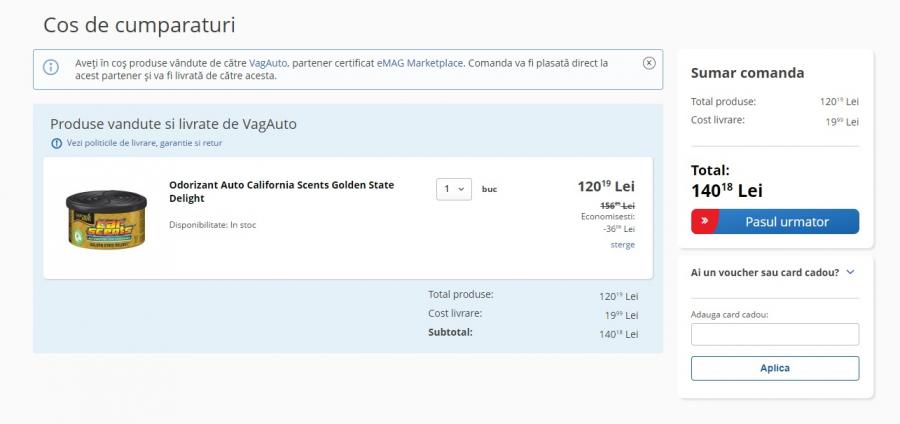Follow the eMAG Marketplace link
Viewport: 900px width, 424px height.
(x=420, y=63)
